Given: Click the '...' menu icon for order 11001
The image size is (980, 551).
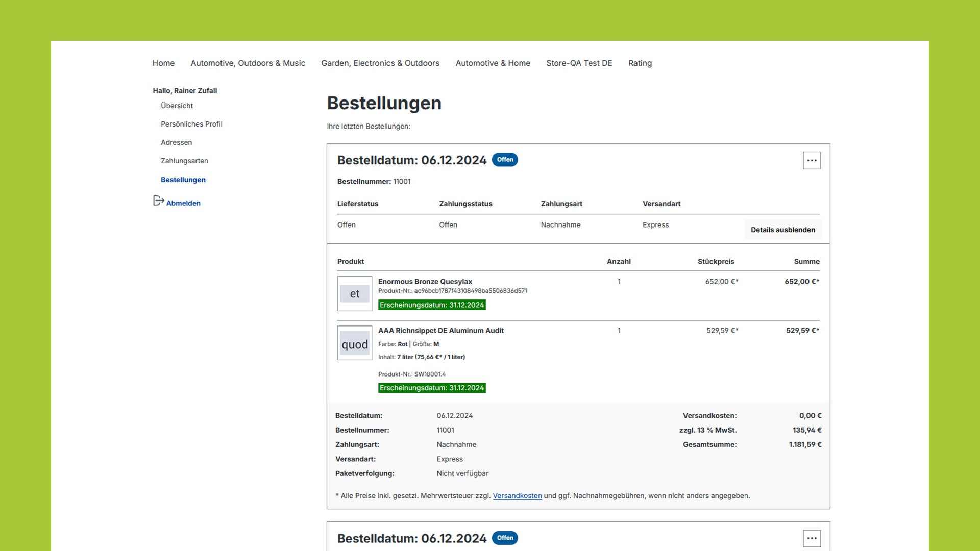Looking at the screenshot, I should click(x=813, y=160).
